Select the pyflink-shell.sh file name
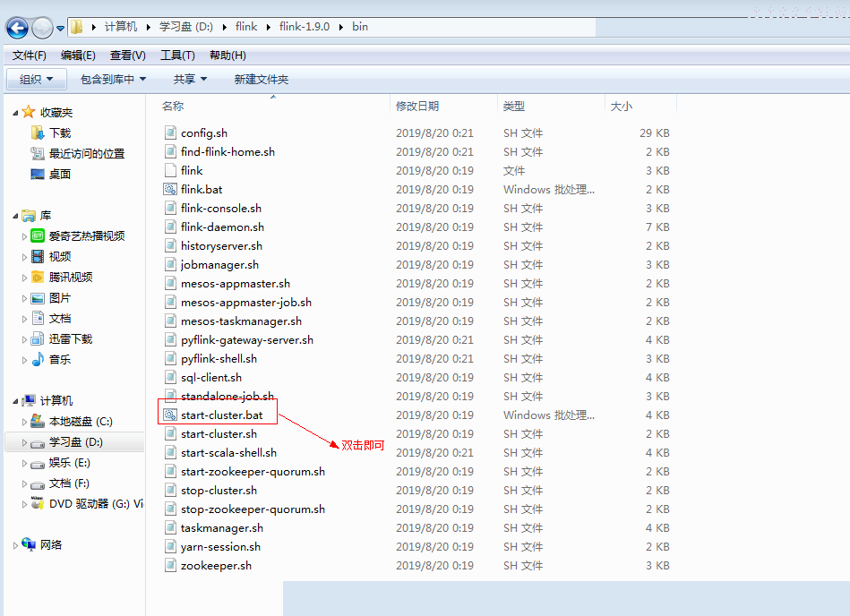Image resolution: width=850 pixels, height=616 pixels. pos(219,359)
